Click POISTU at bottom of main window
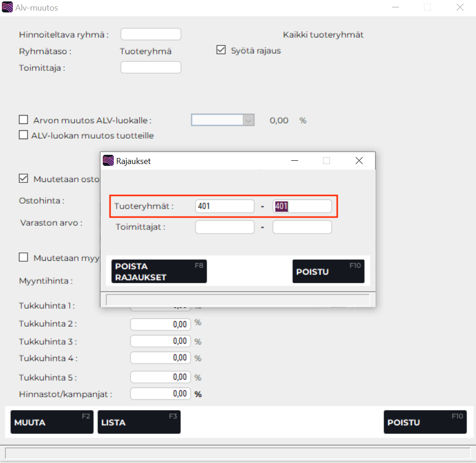This screenshot has width=476, height=463. [425, 422]
